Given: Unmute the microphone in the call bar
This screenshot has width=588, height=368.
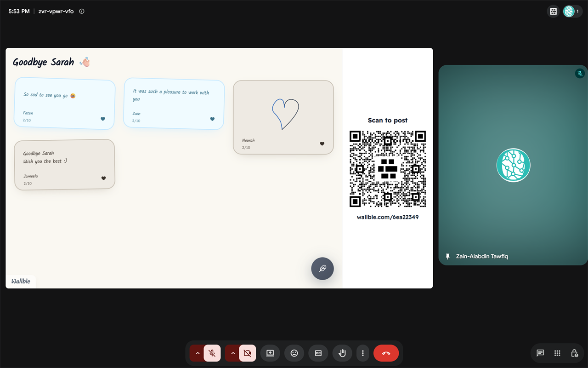Looking at the screenshot, I should pyautogui.click(x=212, y=353).
